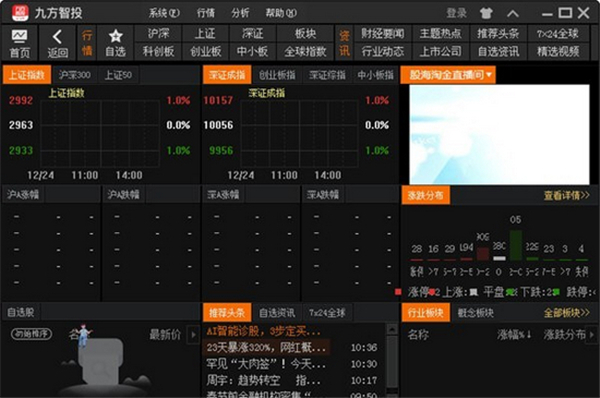Go back with the 返回 arrow

(57, 43)
